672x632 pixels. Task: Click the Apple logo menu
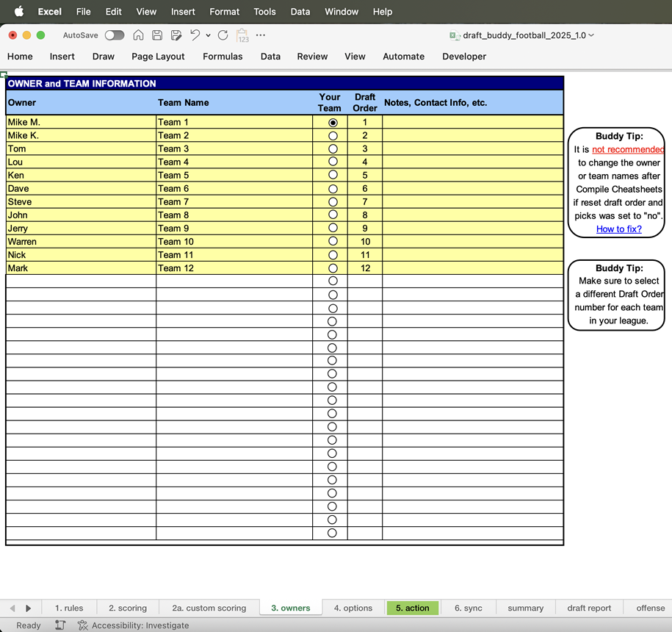[x=19, y=12]
